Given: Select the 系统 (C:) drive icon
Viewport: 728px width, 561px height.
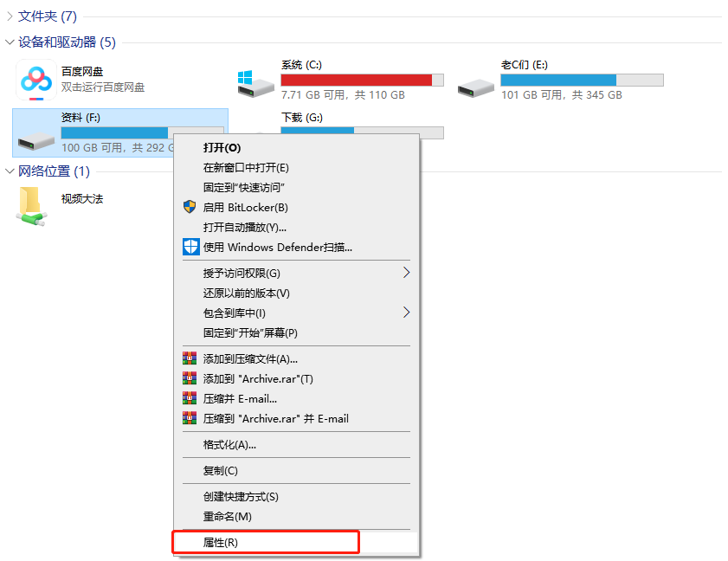Looking at the screenshot, I should [x=256, y=83].
